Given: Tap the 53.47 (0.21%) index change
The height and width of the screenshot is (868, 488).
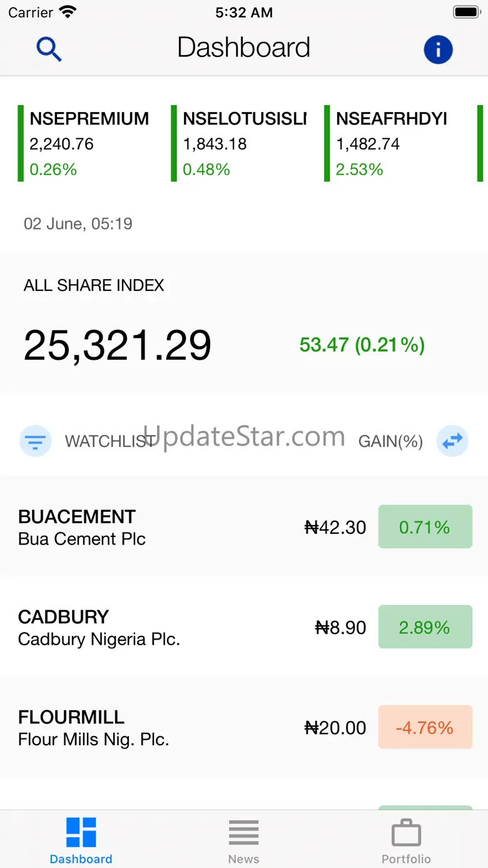Looking at the screenshot, I should [x=362, y=345].
